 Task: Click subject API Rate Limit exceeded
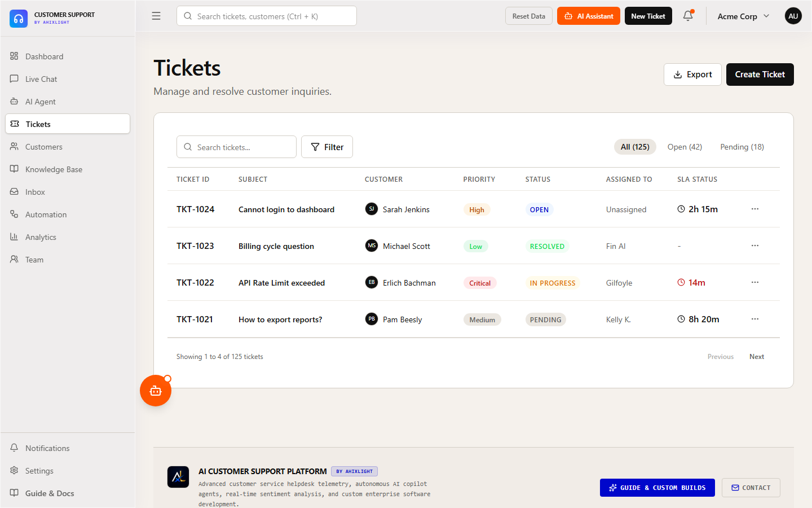coord(282,283)
